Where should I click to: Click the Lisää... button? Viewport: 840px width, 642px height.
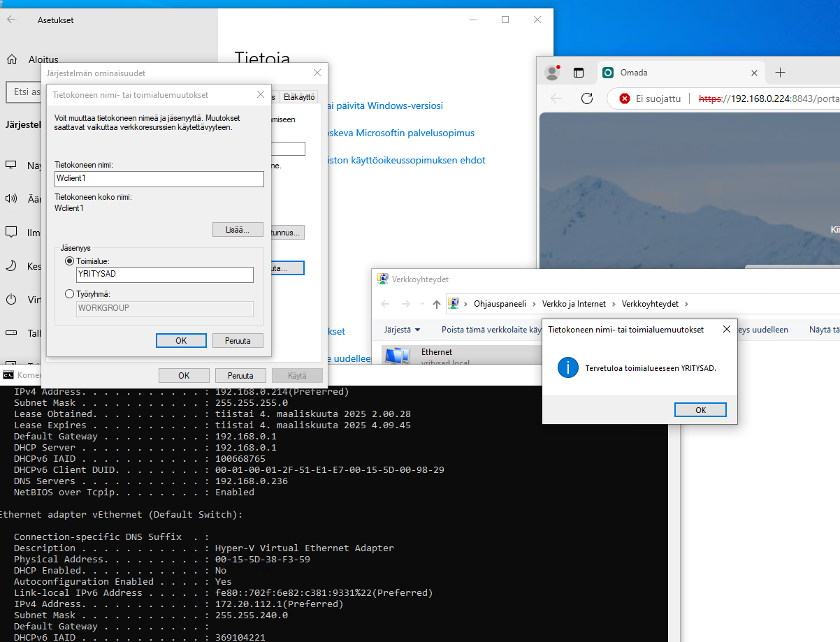[x=238, y=229]
